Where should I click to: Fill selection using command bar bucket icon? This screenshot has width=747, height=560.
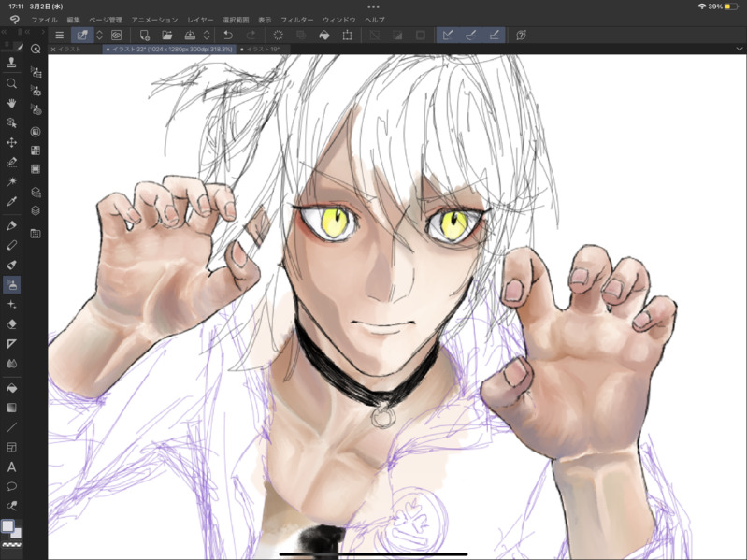(x=324, y=36)
